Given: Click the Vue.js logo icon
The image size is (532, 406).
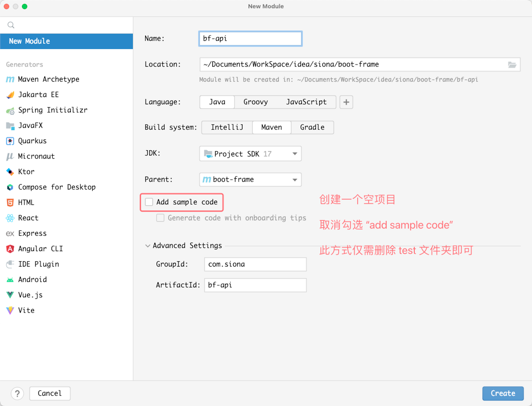Looking at the screenshot, I should click(10, 295).
